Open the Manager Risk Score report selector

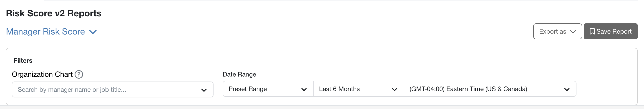click(45, 32)
